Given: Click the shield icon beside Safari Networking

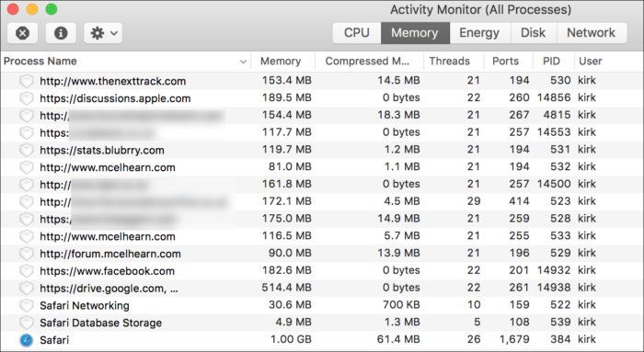Looking at the screenshot, I should (x=27, y=305).
